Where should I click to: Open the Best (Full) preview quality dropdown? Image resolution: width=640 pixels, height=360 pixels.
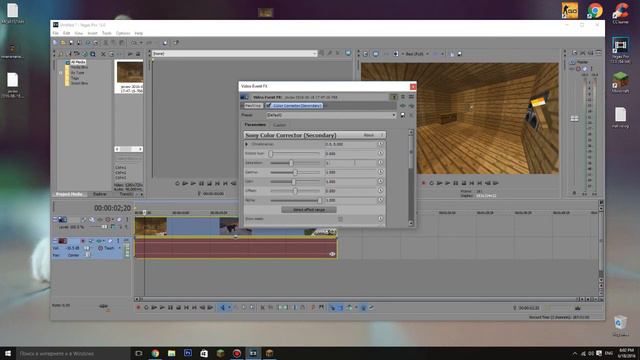point(427,54)
